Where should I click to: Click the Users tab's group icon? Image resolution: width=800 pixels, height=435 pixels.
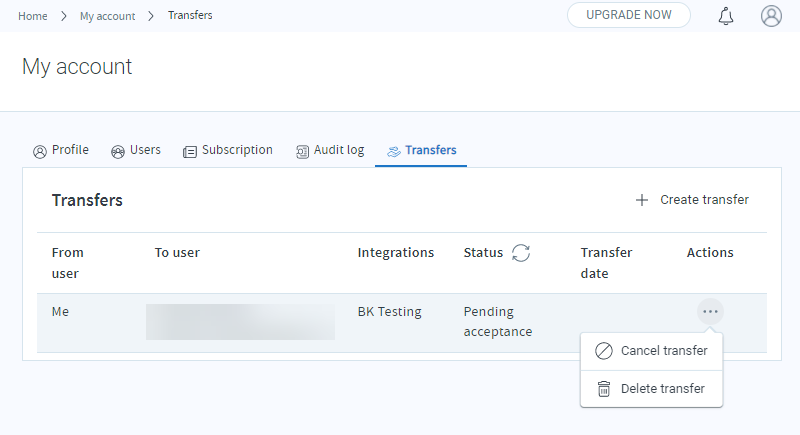coord(118,151)
